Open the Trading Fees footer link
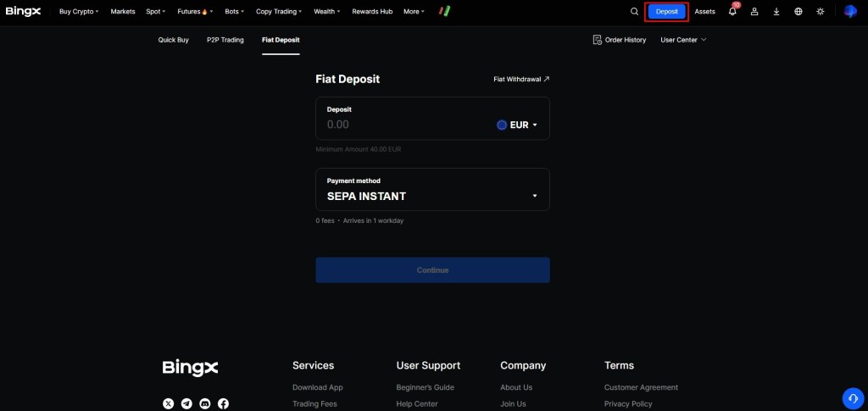This screenshot has height=411, width=868. (x=314, y=404)
